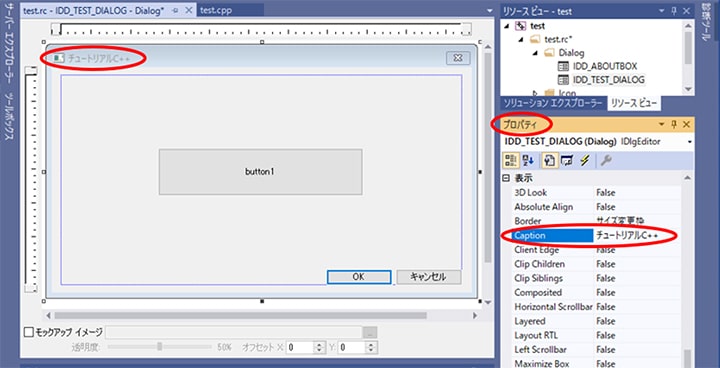Screen dimensions: 720x368
Task: Click the Alphabetical sort icon in Properties
Action: [x=528, y=160]
